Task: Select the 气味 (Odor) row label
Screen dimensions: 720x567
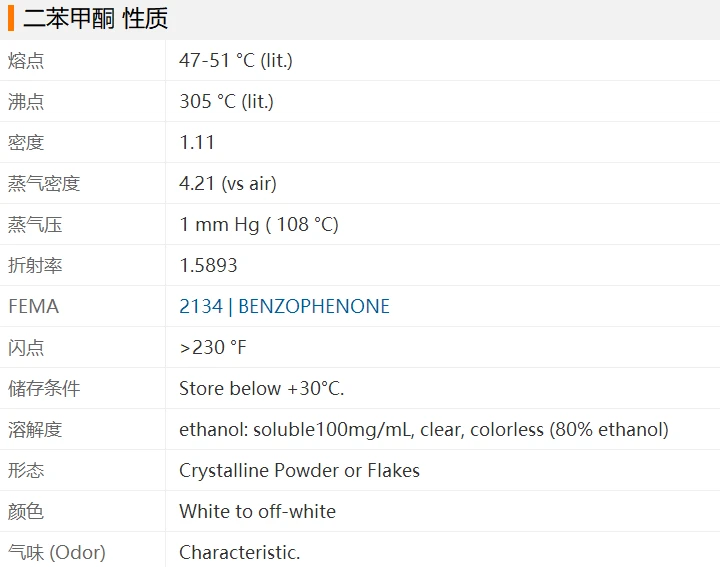Action: coord(57,552)
